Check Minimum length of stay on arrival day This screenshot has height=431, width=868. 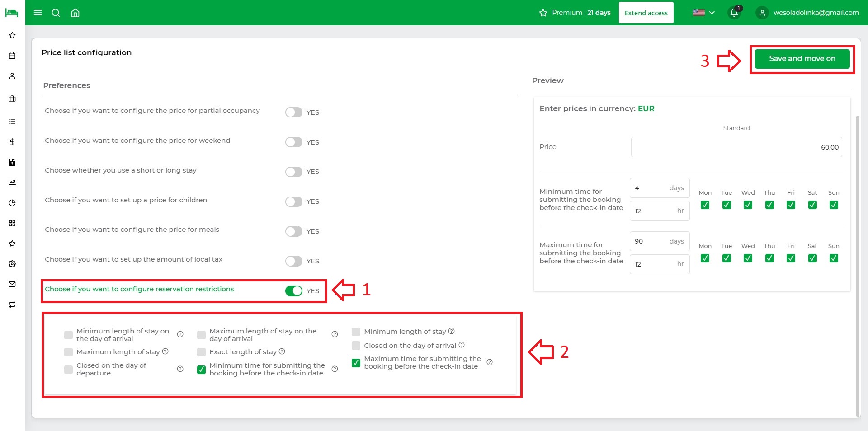coord(69,335)
